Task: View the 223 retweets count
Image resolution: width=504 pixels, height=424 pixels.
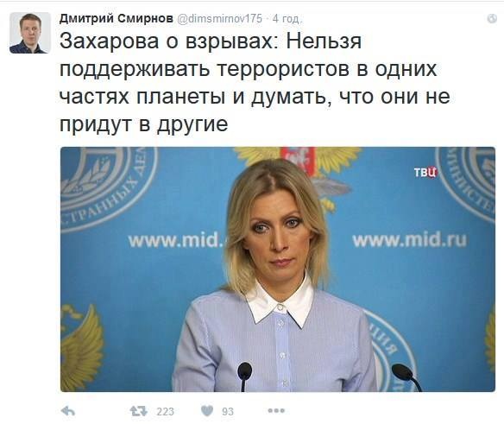Action: click(x=165, y=411)
